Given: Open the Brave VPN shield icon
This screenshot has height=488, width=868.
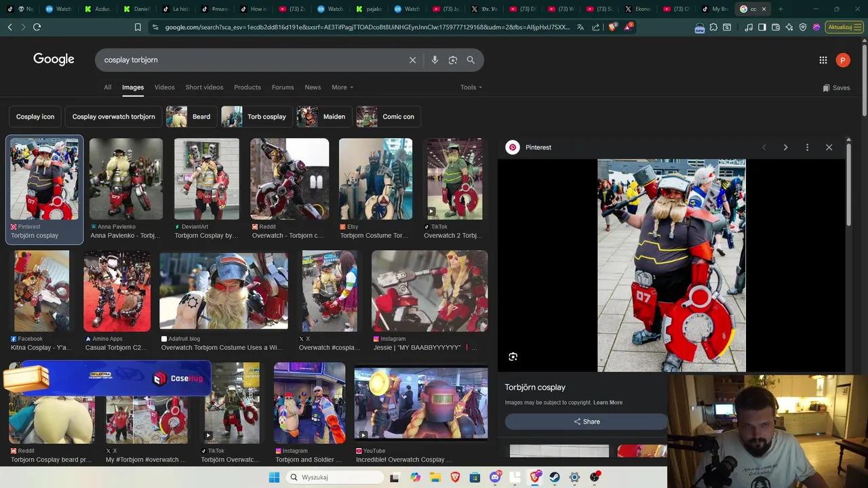Looking at the screenshot, I should pyautogui.click(x=803, y=27).
